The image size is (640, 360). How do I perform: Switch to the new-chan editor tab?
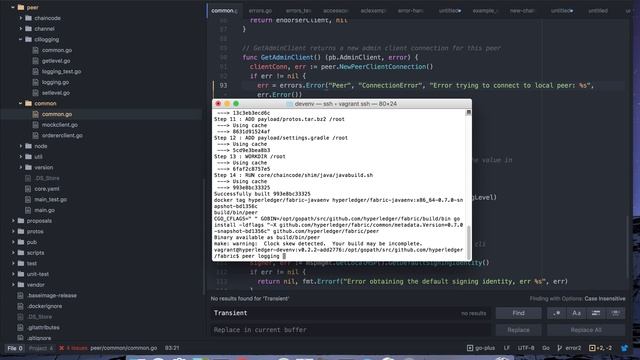pyautogui.click(x=522, y=11)
